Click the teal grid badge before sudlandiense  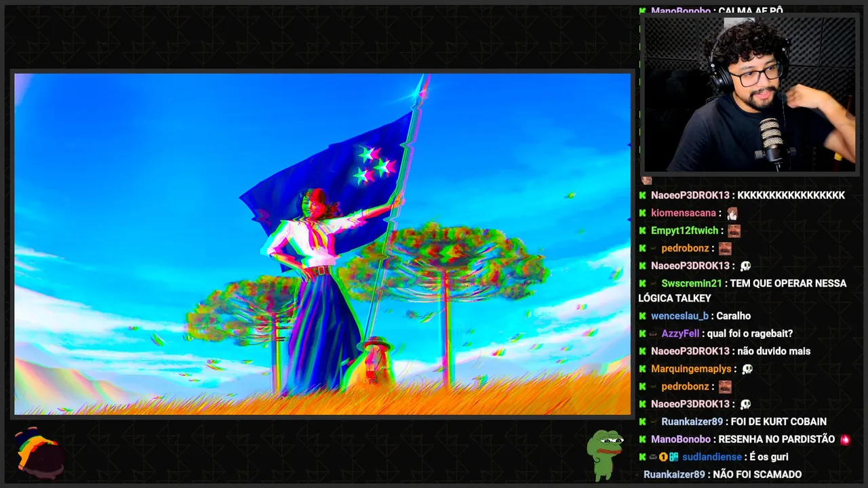click(673, 457)
